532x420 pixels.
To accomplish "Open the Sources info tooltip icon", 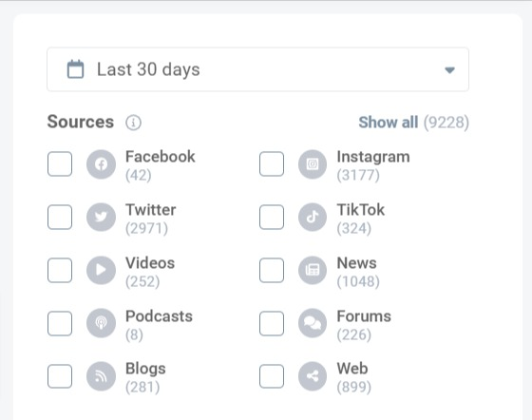I will coord(133,123).
